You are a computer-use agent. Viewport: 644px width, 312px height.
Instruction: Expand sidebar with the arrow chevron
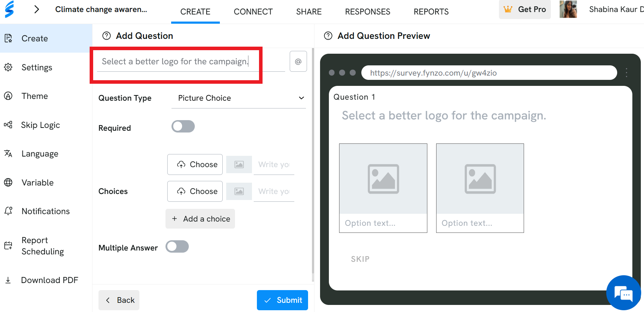[x=37, y=10]
